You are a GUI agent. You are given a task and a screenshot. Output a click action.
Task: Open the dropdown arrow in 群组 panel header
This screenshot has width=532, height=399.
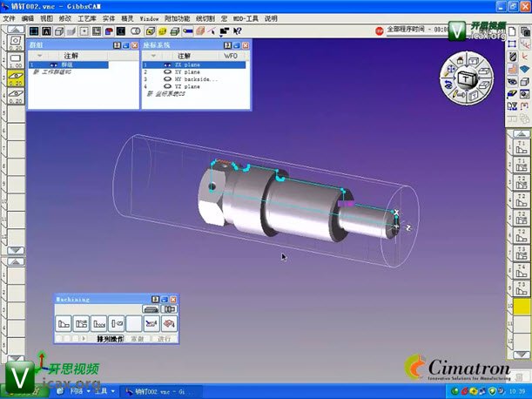pyautogui.click(x=40, y=56)
